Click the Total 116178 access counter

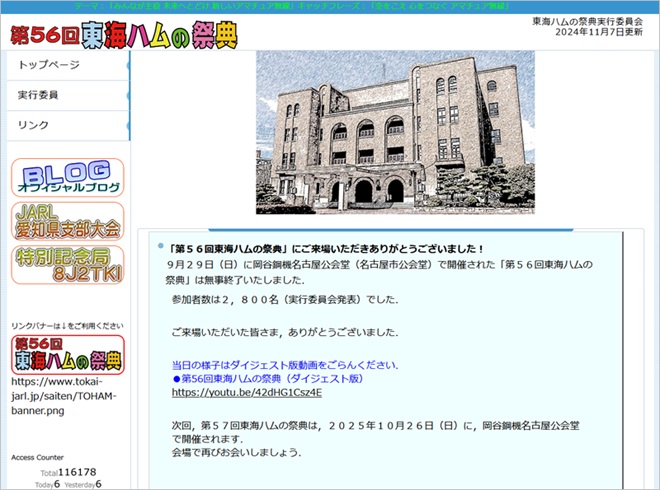(68, 472)
